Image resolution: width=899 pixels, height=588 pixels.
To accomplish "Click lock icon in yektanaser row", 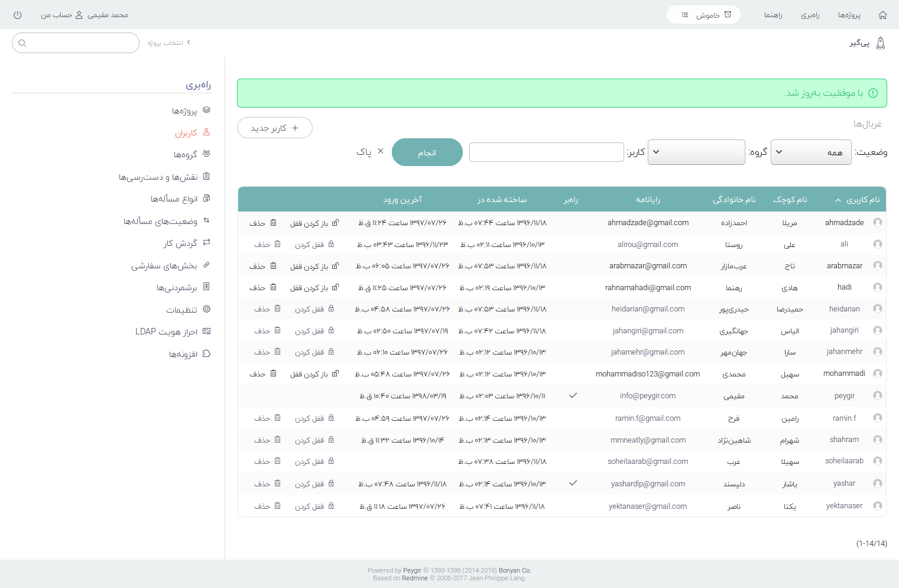I will [x=331, y=506].
